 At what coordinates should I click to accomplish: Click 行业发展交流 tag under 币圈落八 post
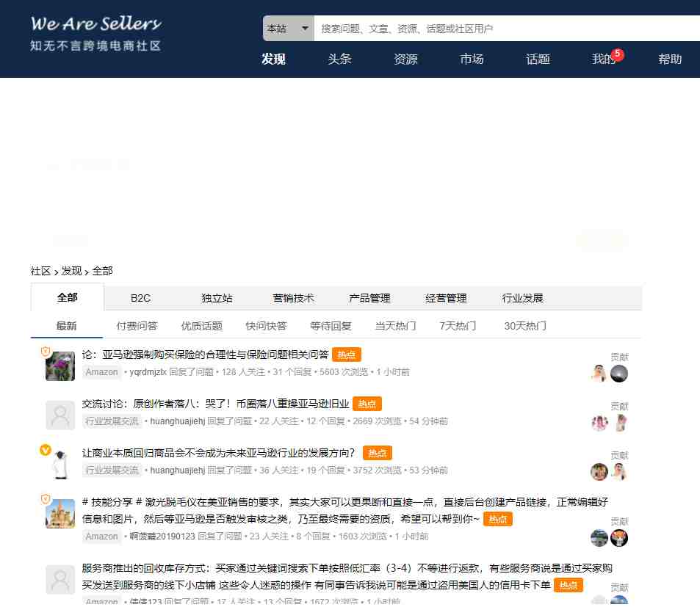[112, 421]
